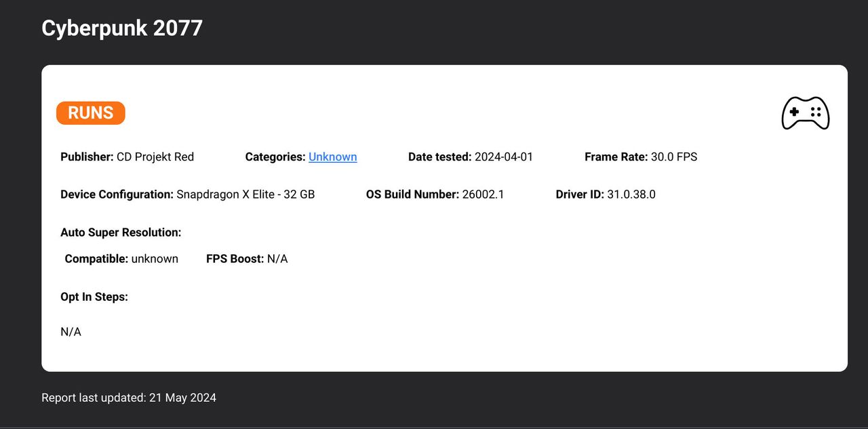Click the OS Build Number 26002.1 value
This screenshot has height=429, width=868.
[483, 195]
